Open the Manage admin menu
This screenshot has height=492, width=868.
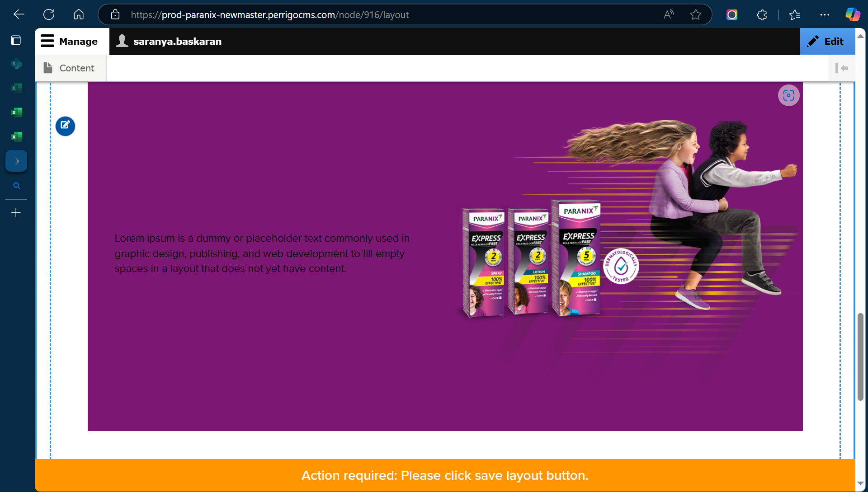click(72, 41)
